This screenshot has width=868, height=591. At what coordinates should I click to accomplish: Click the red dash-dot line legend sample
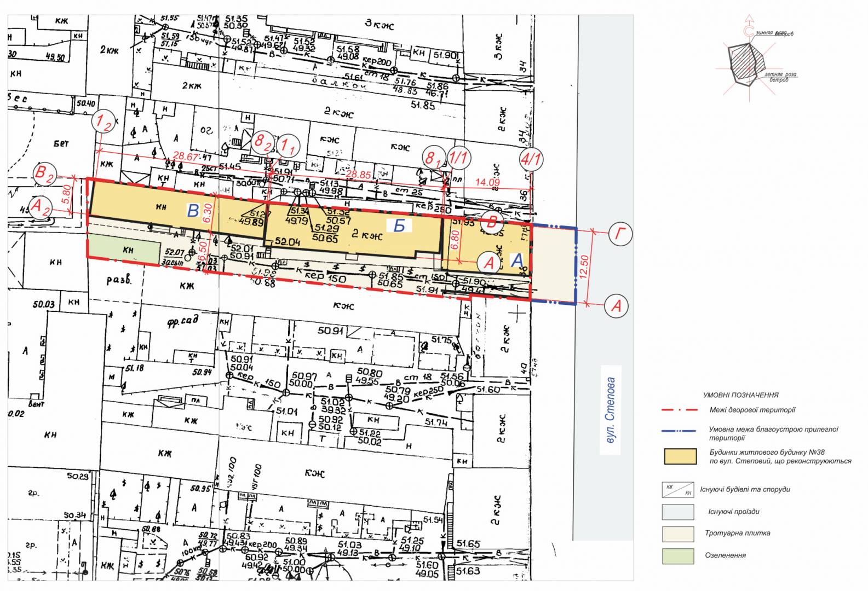(680, 410)
